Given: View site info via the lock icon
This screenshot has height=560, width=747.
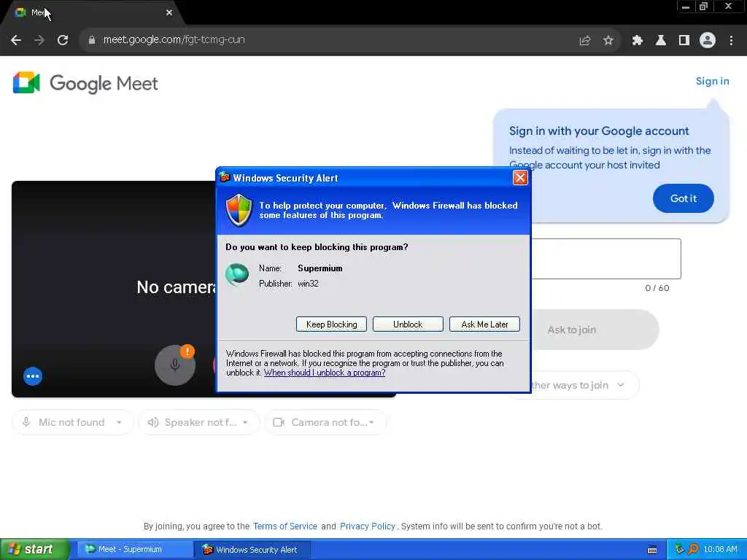Looking at the screenshot, I should pyautogui.click(x=92, y=40).
